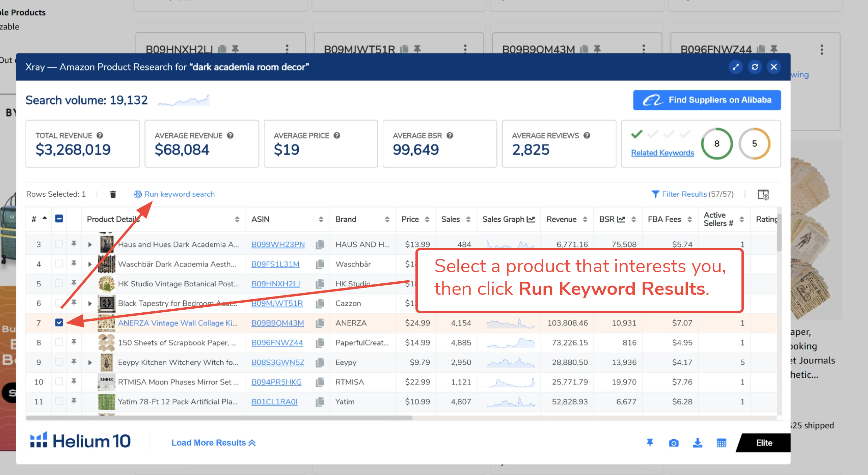Click the download export icon in footer
The image size is (868, 475).
pyautogui.click(x=697, y=443)
